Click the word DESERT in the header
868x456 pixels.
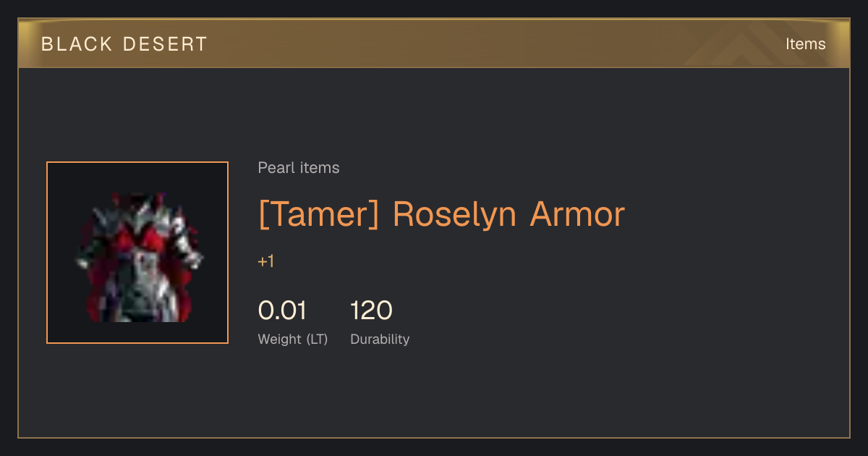(x=165, y=44)
